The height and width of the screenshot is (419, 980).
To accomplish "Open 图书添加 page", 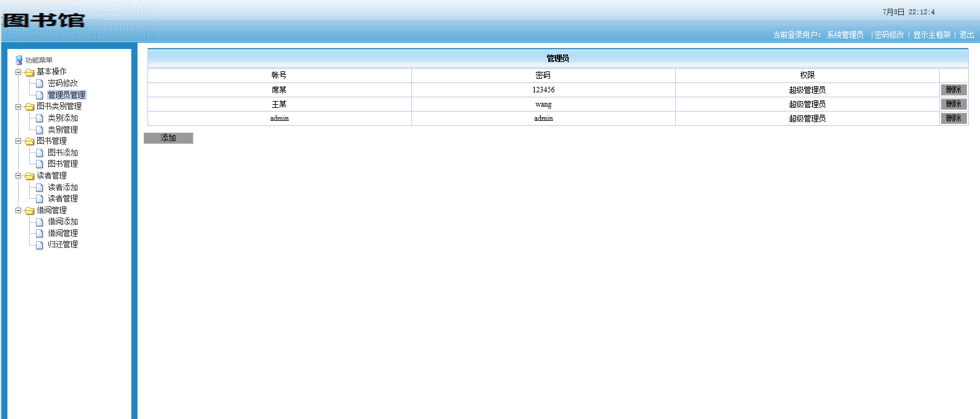I will click(x=63, y=152).
